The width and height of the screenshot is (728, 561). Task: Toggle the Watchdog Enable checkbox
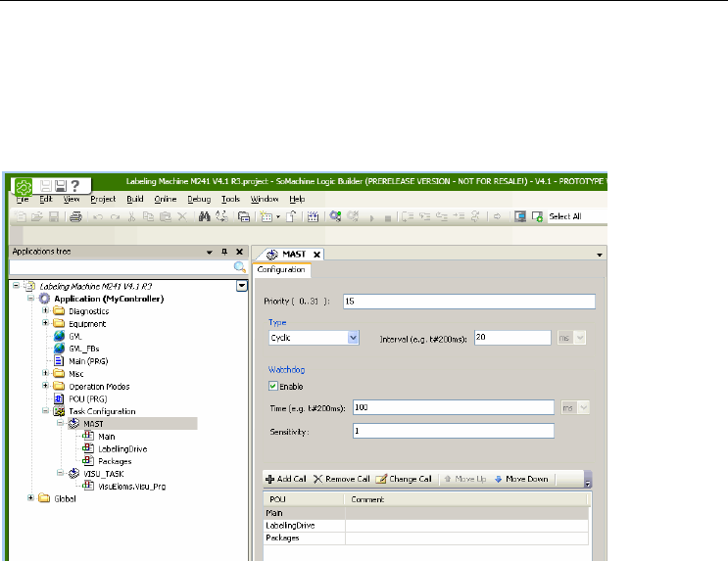pos(273,386)
